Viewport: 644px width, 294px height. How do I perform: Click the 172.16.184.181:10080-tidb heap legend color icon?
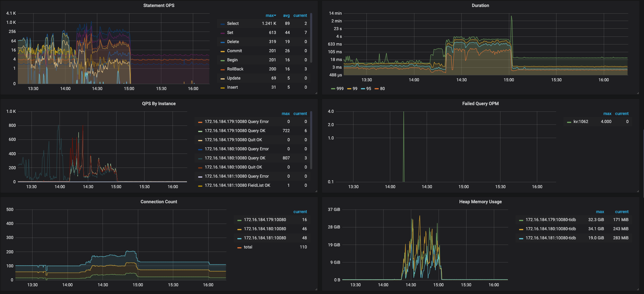click(521, 238)
